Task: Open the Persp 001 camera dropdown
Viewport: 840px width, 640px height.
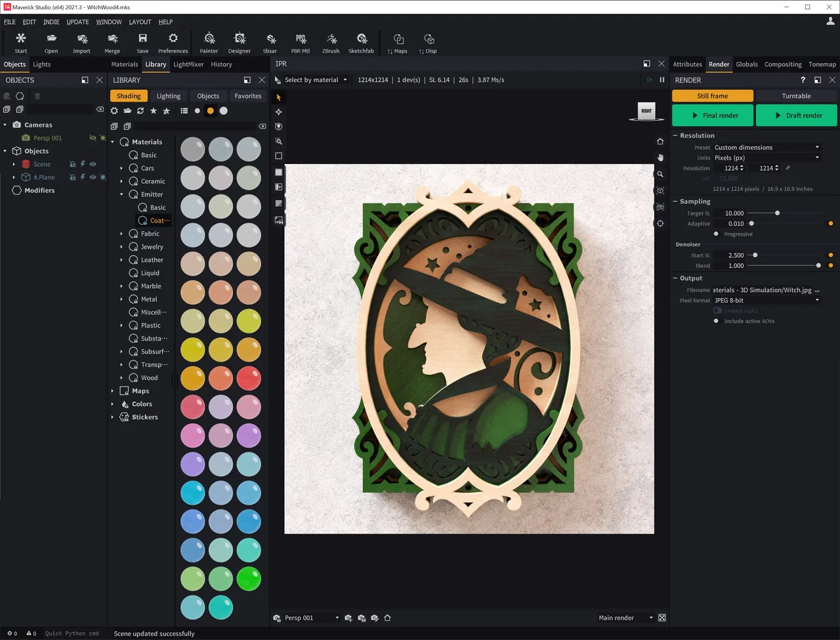Action: pyautogui.click(x=311, y=618)
